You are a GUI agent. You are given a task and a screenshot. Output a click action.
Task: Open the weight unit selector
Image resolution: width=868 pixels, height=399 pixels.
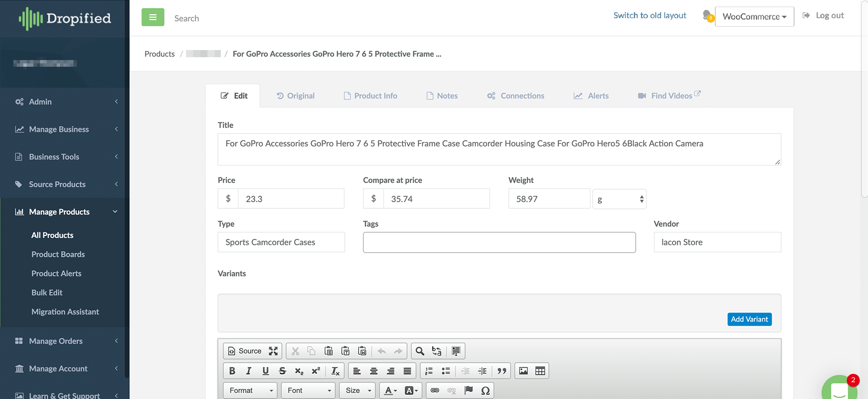coord(620,199)
